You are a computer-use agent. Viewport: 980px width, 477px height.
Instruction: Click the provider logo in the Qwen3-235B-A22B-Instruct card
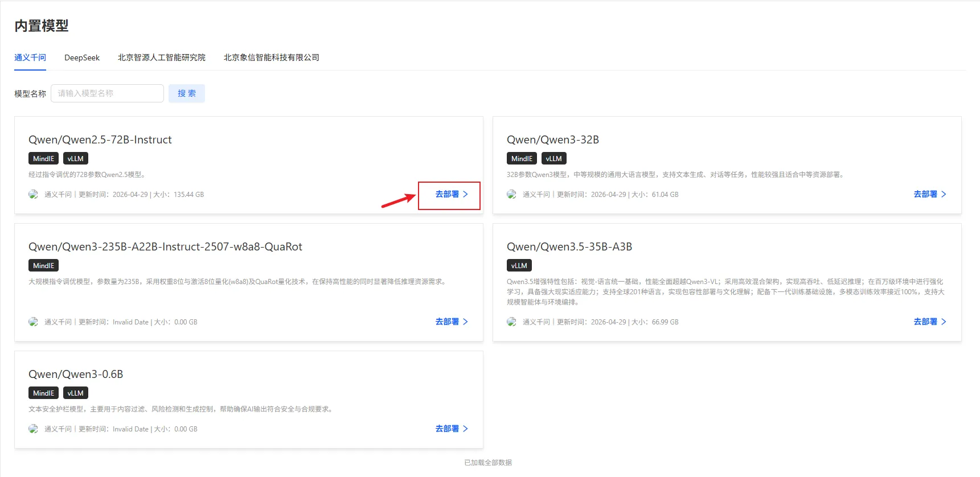coord(34,322)
